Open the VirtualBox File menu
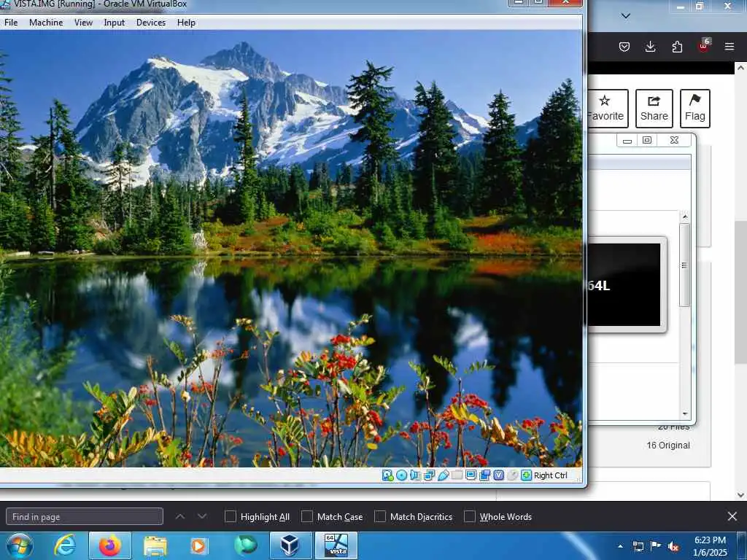Image resolution: width=747 pixels, height=560 pixels. 10,23
